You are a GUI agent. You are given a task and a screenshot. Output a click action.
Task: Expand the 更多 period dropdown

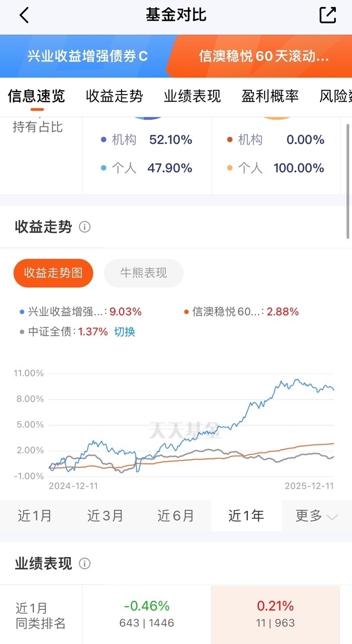pyautogui.click(x=316, y=516)
